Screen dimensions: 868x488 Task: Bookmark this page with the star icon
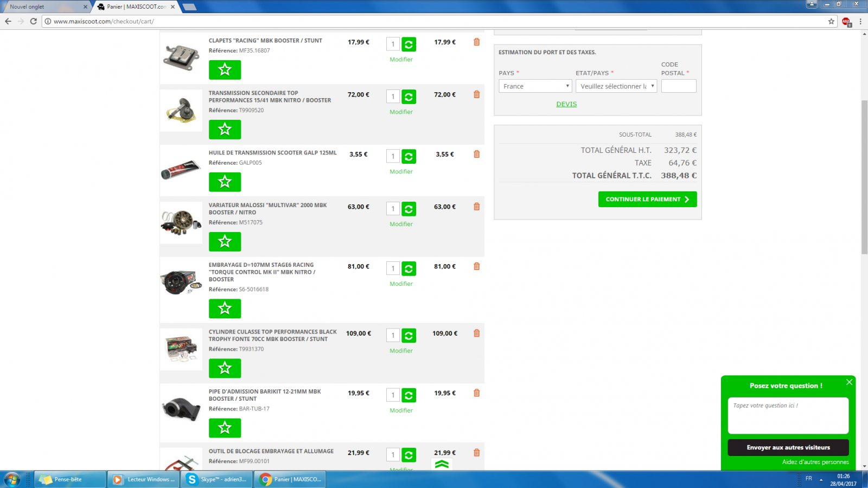831,21
